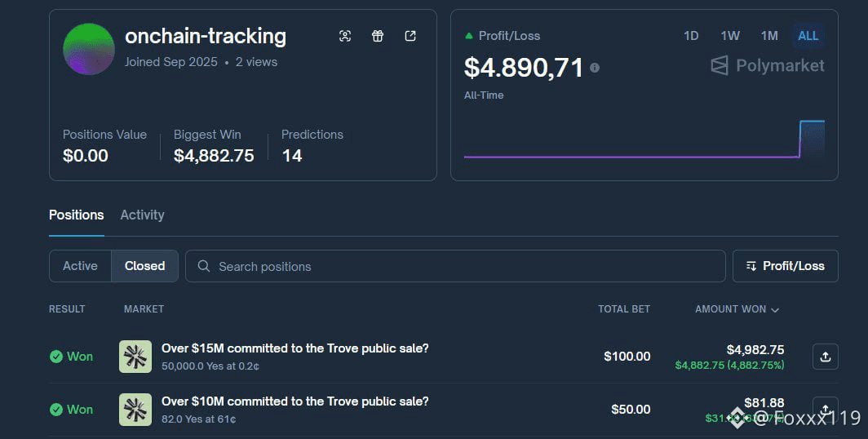
Task: Select the ALL profit timeframe
Action: pos(808,36)
